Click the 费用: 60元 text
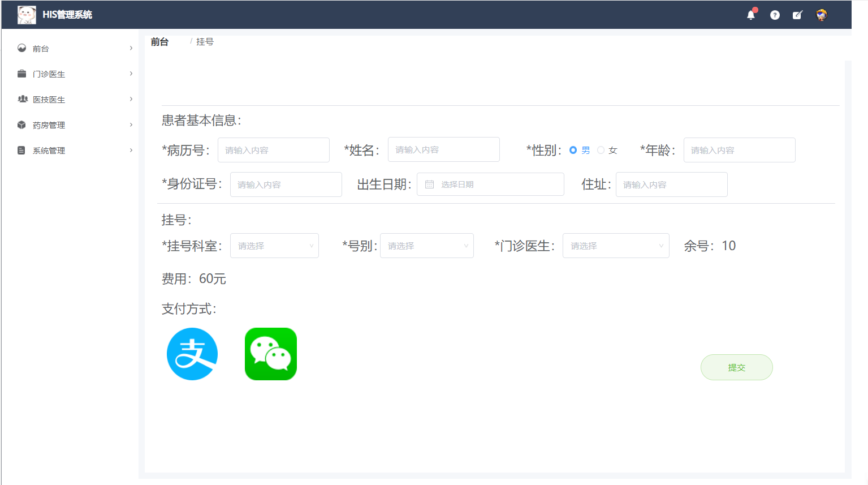Screen dimensions: 868x485 [194, 279]
